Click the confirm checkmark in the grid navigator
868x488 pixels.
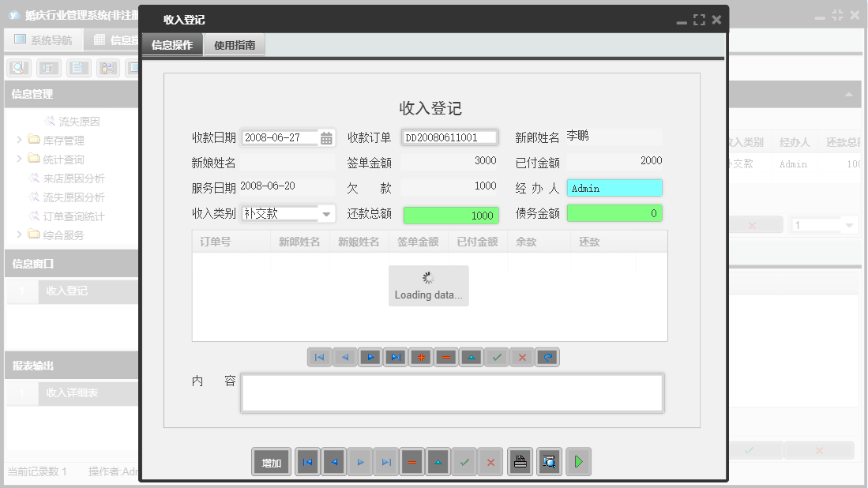496,357
